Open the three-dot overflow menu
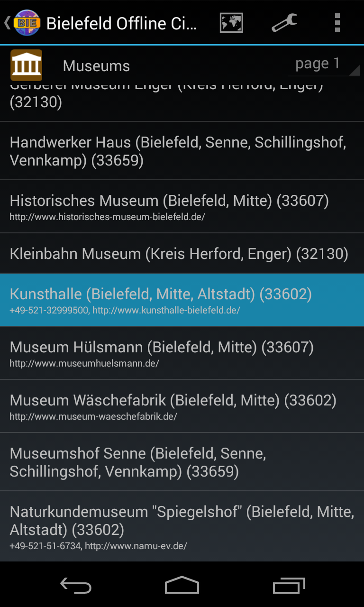Screen dimensions: 364x607 tap(337, 23)
